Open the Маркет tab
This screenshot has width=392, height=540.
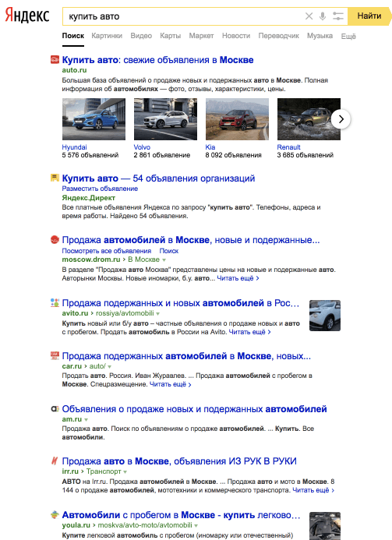pyautogui.click(x=201, y=36)
